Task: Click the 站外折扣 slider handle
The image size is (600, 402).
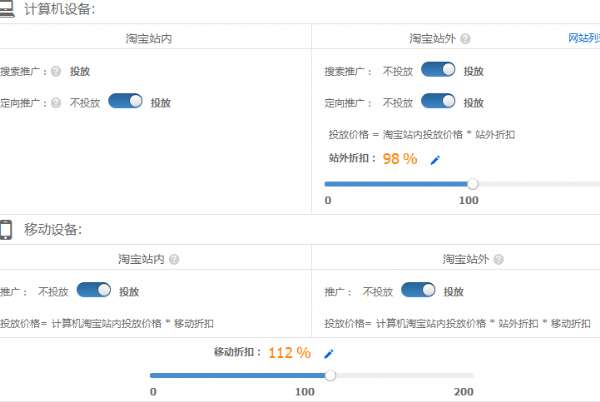Action: [473, 184]
